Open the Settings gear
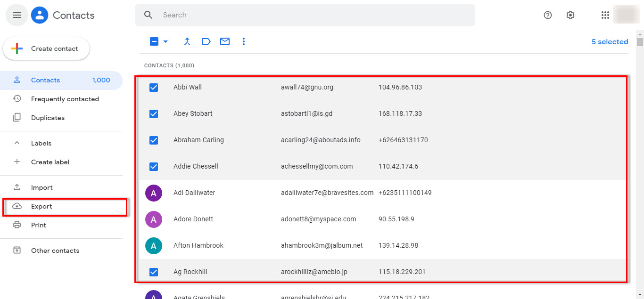The image size is (644, 299). click(x=570, y=15)
